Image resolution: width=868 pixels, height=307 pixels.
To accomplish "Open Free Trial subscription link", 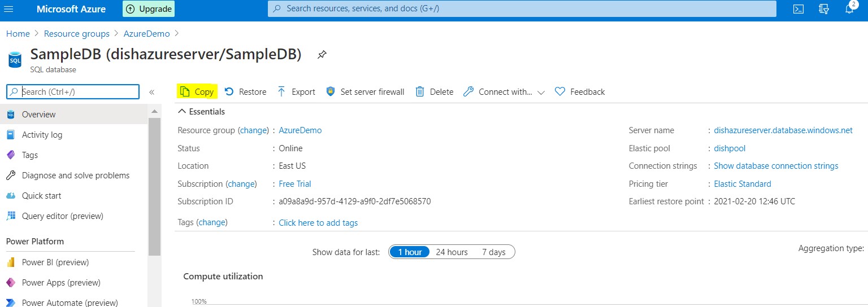I will coord(295,184).
